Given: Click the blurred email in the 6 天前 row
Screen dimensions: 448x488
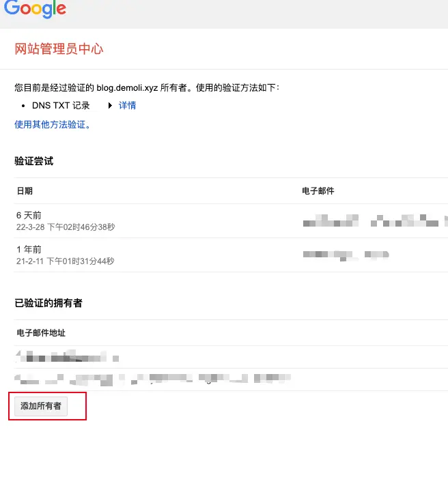Looking at the screenshot, I should (x=375, y=220).
